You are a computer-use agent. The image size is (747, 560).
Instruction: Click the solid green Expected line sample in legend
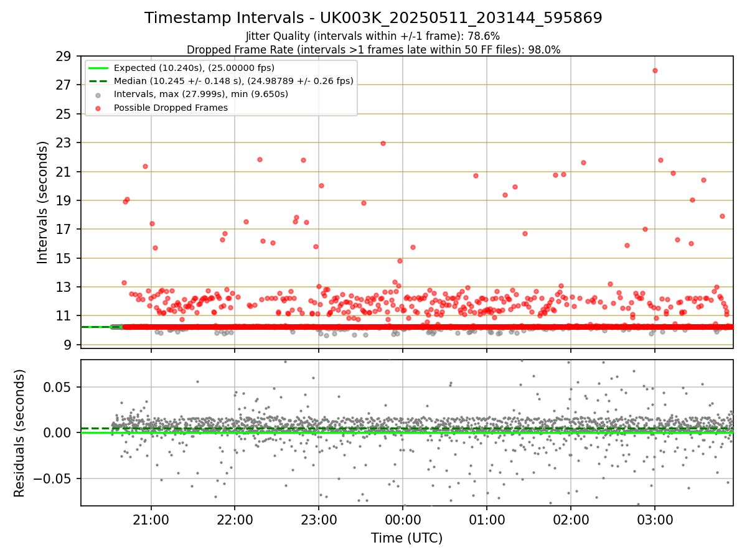pyautogui.click(x=98, y=68)
